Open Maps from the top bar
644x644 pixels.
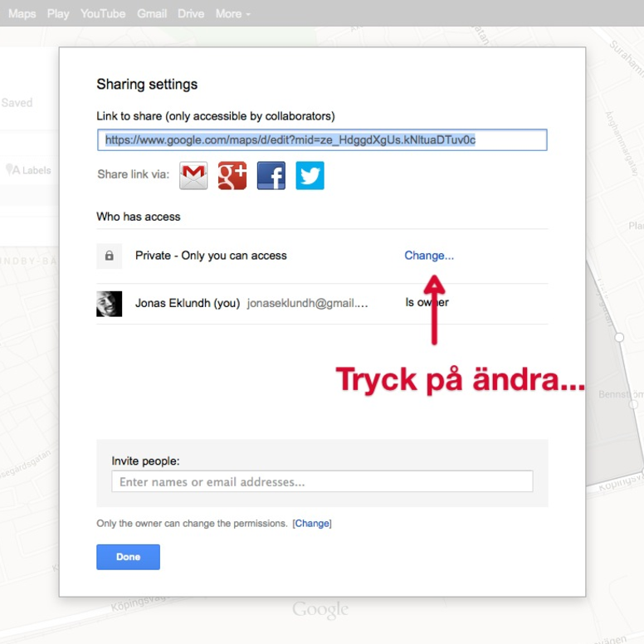pyautogui.click(x=22, y=14)
